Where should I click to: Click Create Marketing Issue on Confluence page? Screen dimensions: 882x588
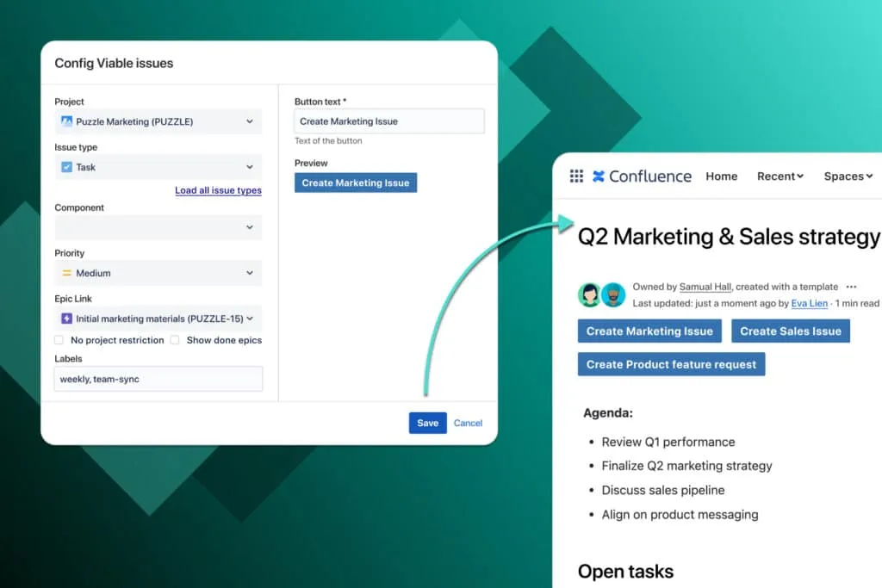(649, 331)
